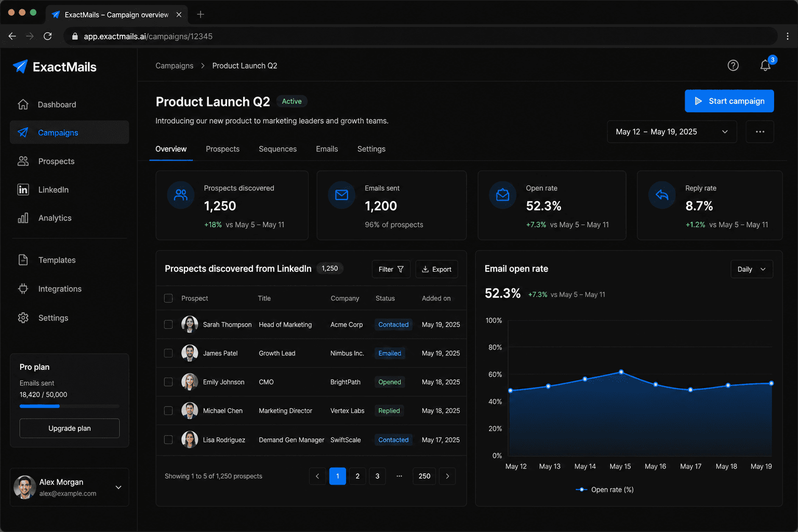Click the Emailed status for James Patel

[x=390, y=353]
